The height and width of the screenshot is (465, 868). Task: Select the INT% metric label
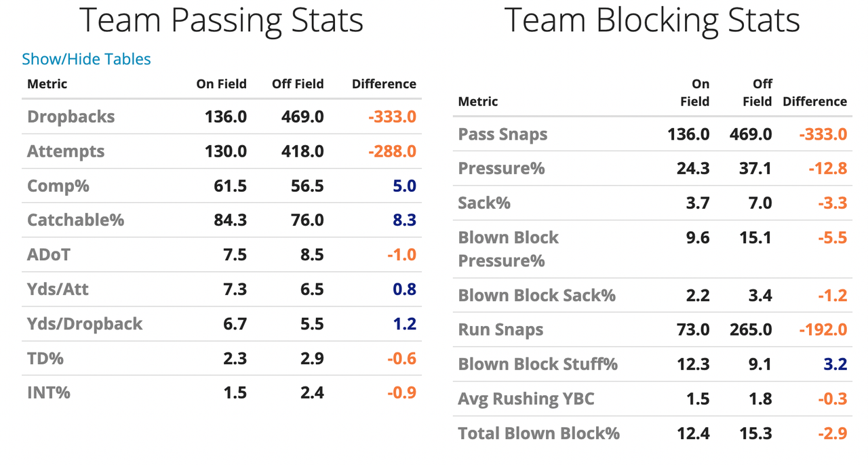(x=49, y=393)
